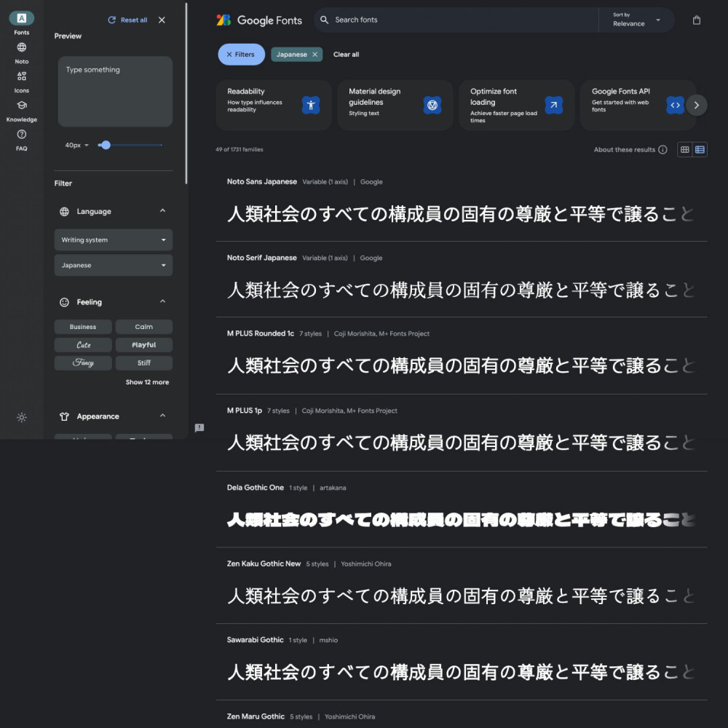Screen dimensions: 728x728
Task: Click the Reset all button
Action: click(x=127, y=20)
